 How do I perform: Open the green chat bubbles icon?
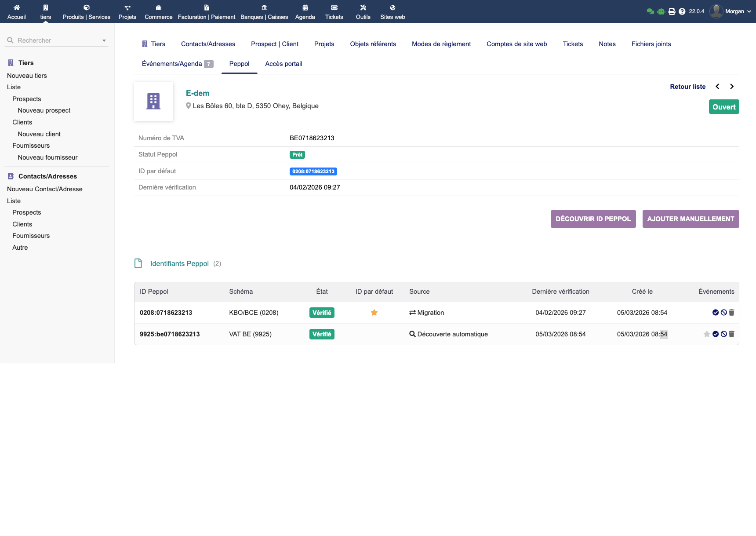pyautogui.click(x=651, y=11)
